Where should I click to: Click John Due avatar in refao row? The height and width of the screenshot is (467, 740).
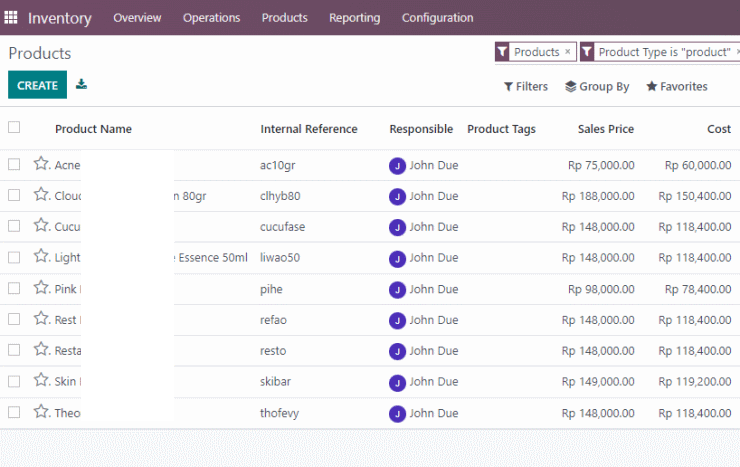[397, 321]
